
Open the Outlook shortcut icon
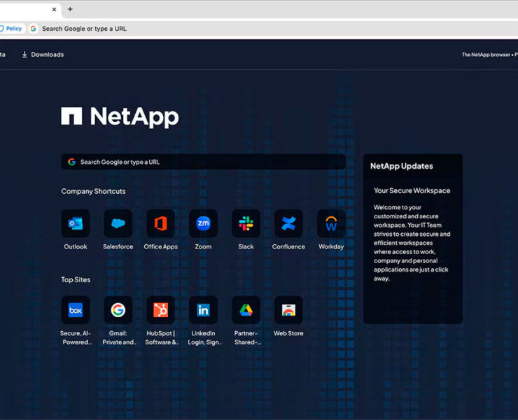[x=76, y=224]
